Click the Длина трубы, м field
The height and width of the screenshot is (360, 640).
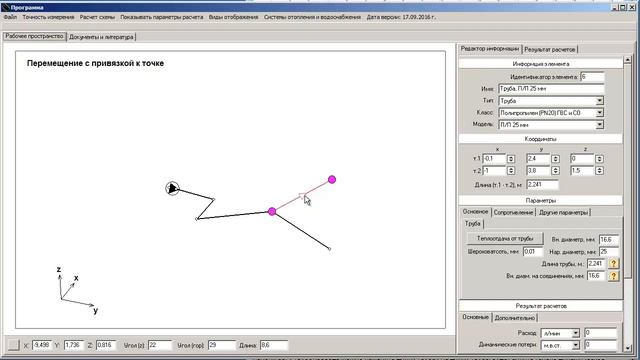point(596,264)
